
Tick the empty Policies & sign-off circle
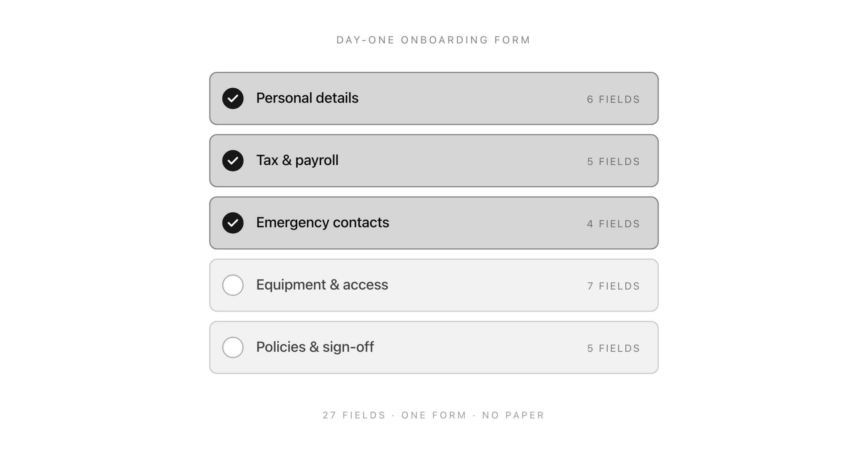[x=233, y=347]
